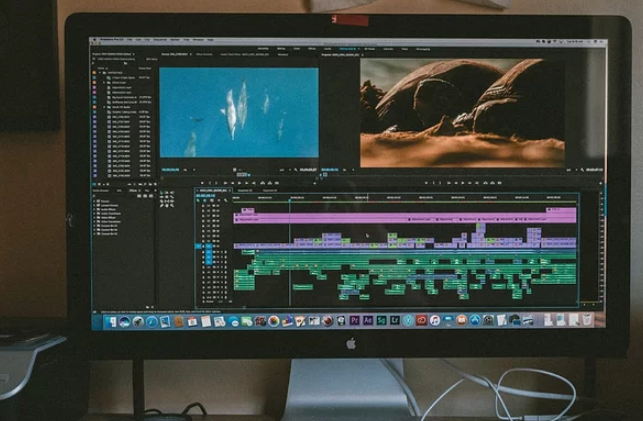Screen dimensions: 643x421
Task: Toggle Linked Selection in timeline header
Action: 212,200
